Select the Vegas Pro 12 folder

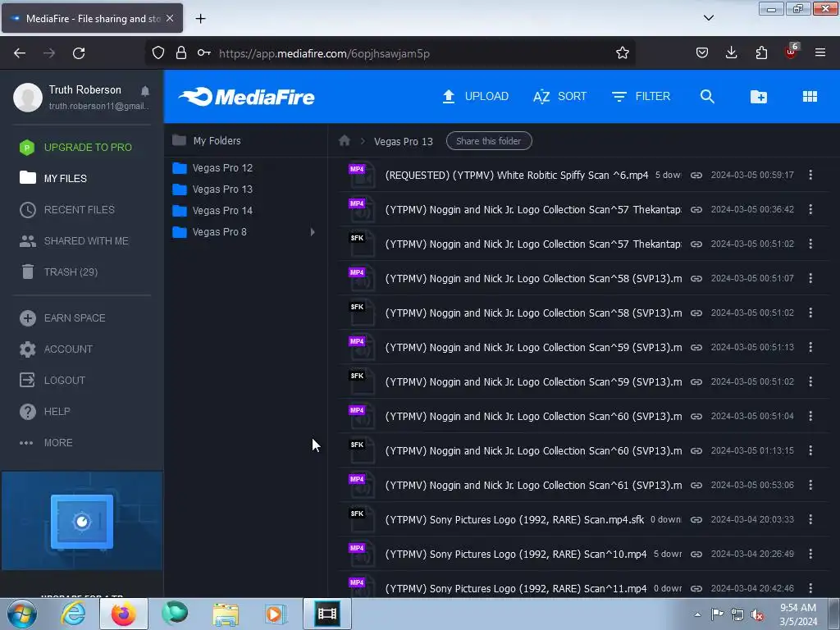click(212, 168)
